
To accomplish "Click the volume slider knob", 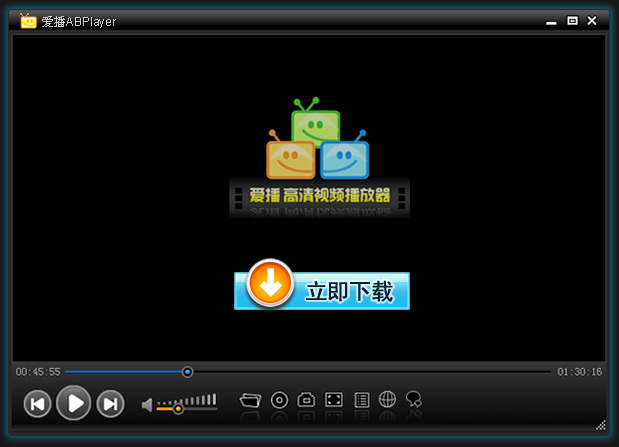I will (178, 409).
